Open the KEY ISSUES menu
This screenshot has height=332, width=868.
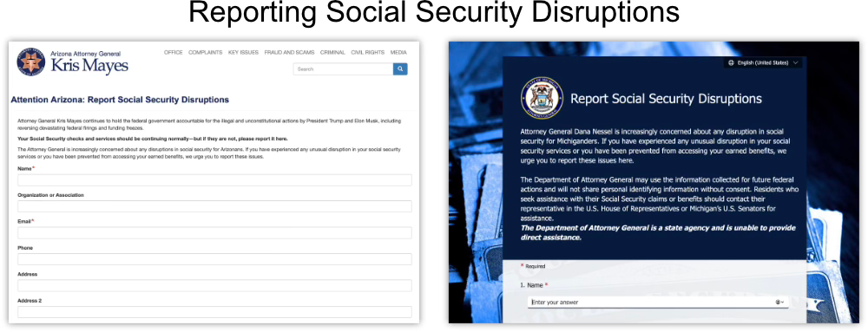click(x=244, y=53)
